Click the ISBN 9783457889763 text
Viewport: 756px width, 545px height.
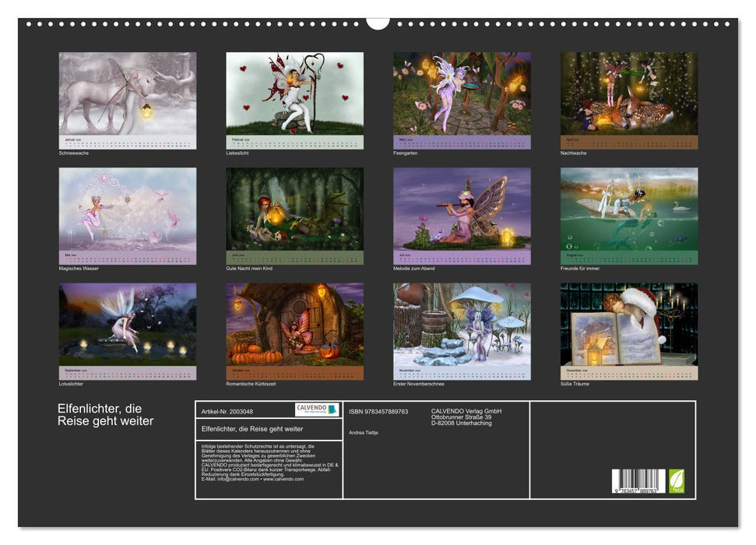[x=378, y=411]
